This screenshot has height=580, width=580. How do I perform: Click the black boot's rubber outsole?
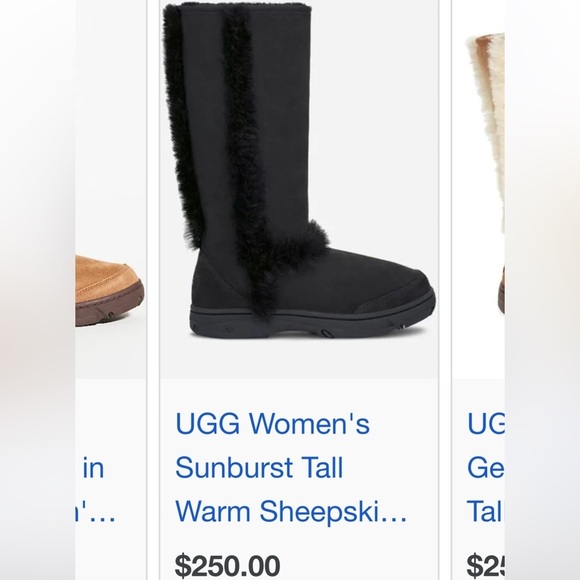(x=311, y=321)
